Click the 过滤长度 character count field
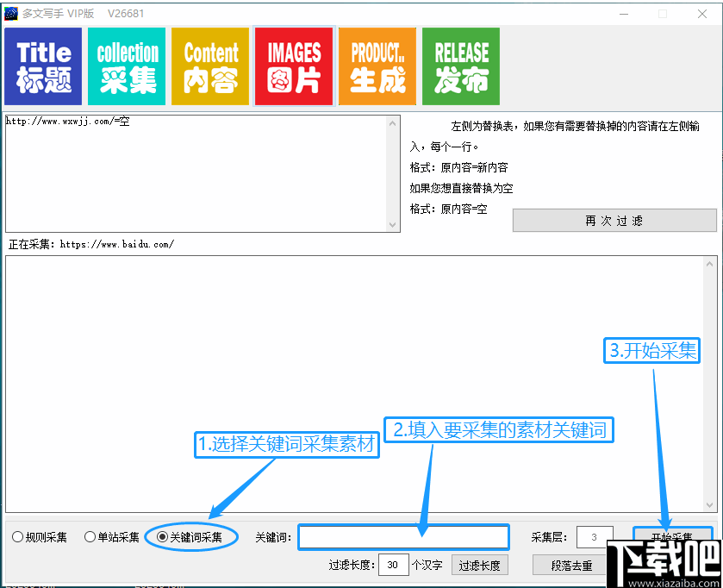 point(393,565)
